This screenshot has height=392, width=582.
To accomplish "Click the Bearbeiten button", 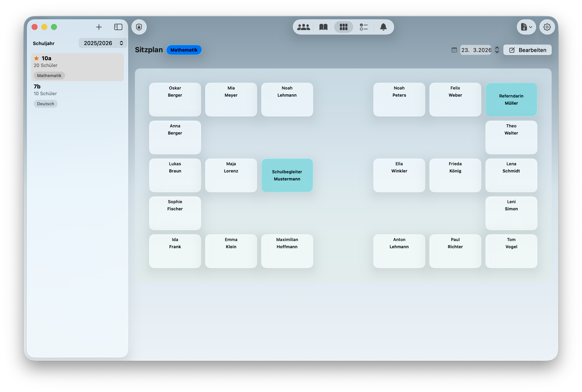I will (527, 50).
